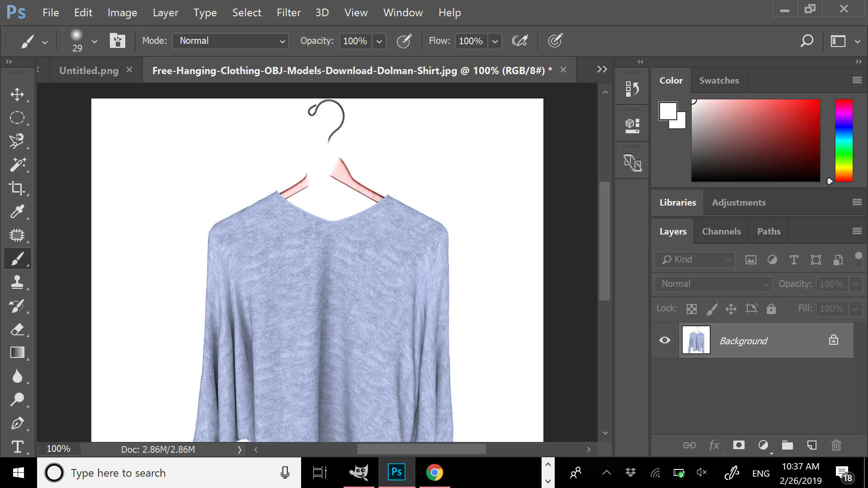Select the Gradient tool

pyautogui.click(x=17, y=352)
